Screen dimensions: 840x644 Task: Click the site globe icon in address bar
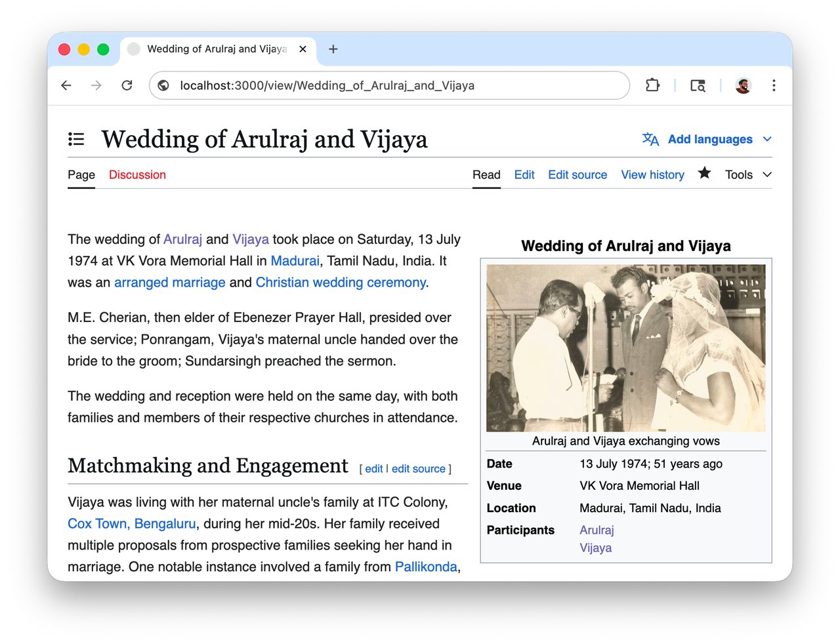click(163, 85)
